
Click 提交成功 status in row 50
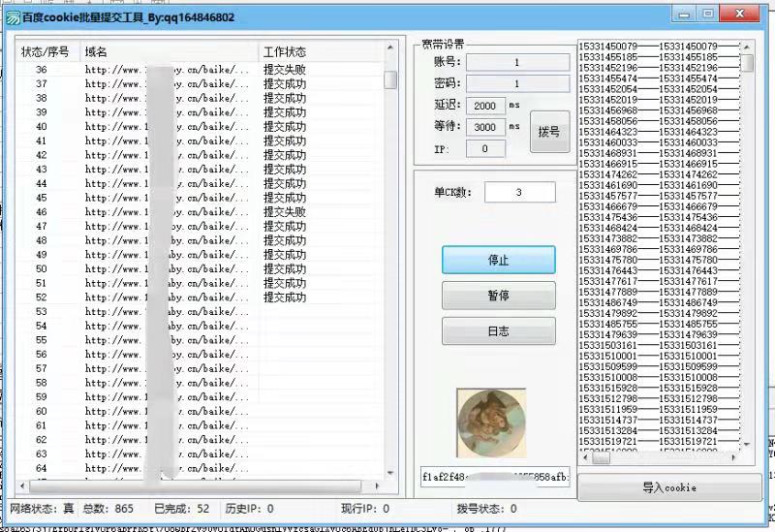coord(285,269)
